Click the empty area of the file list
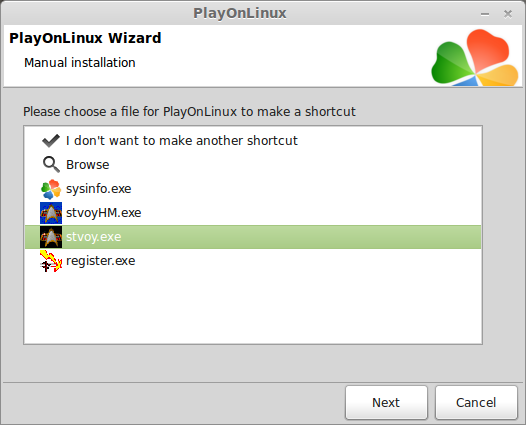Image resolution: width=526 pixels, height=425 pixels. coord(253,307)
